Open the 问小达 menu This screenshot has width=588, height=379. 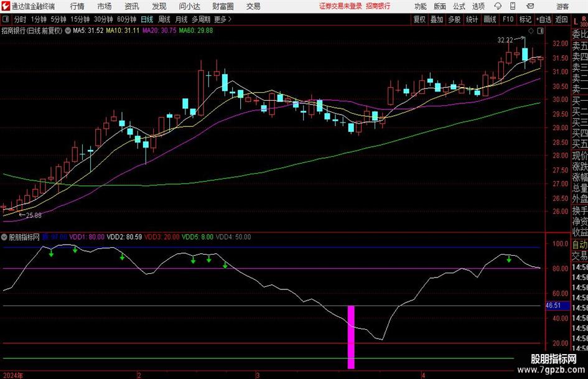coord(189,6)
